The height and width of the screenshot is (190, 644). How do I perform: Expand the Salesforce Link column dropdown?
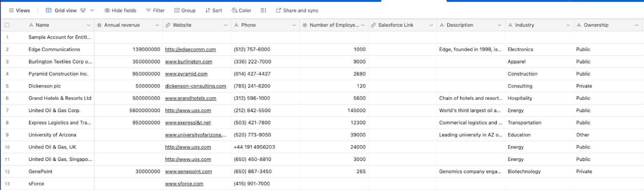click(431, 25)
